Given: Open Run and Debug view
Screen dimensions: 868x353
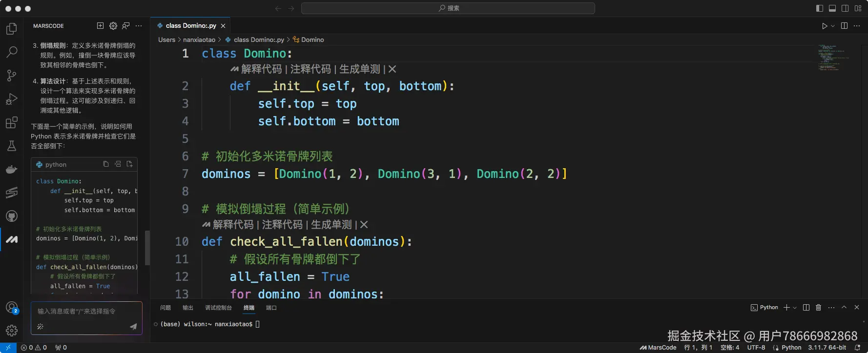Looking at the screenshot, I should coord(12,99).
